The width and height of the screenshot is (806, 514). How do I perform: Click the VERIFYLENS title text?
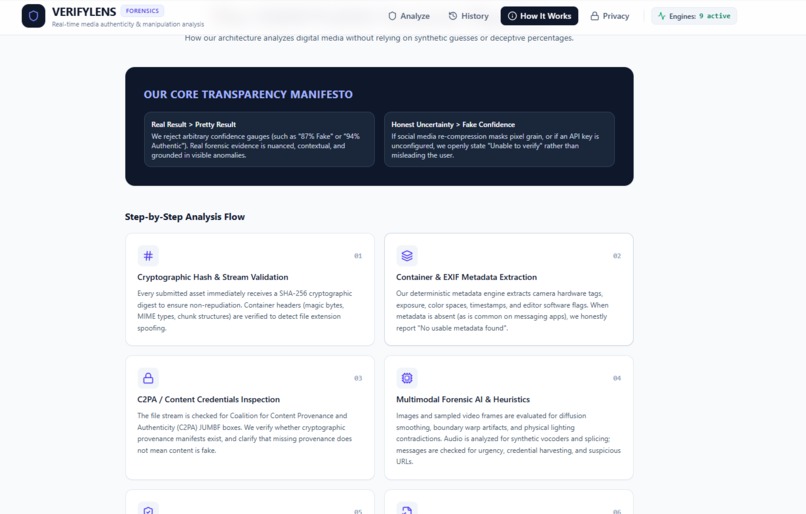(x=84, y=12)
